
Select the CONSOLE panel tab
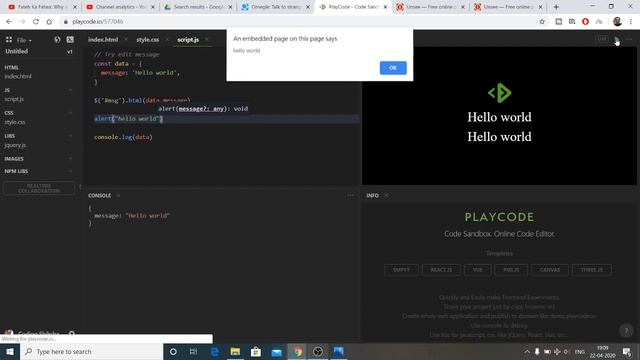pos(100,196)
